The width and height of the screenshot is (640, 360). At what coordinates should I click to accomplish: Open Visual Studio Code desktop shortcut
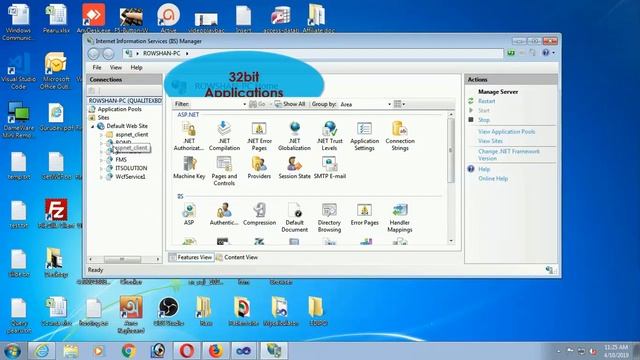(x=18, y=71)
